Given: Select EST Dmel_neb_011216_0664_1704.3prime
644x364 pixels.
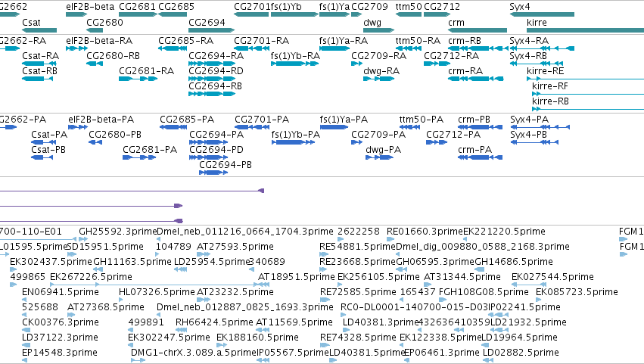Looking at the screenshot, I should [x=245, y=232].
